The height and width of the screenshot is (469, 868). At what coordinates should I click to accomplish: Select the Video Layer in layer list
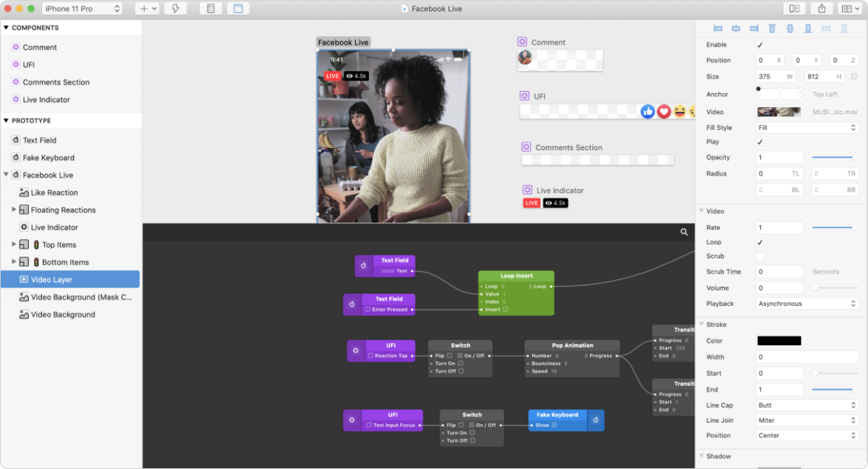pyautogui.click(x=51, y=280)
